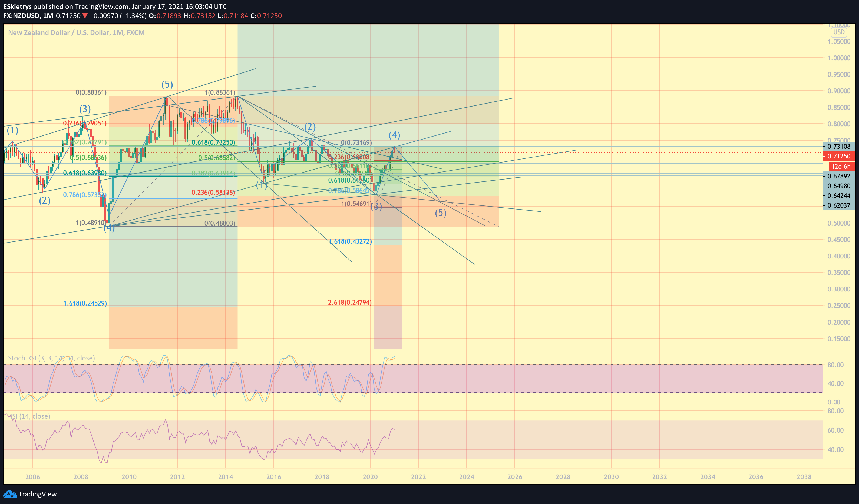Click the 0.50000 price scale label

pyautogui.click(x=839, y=223)
